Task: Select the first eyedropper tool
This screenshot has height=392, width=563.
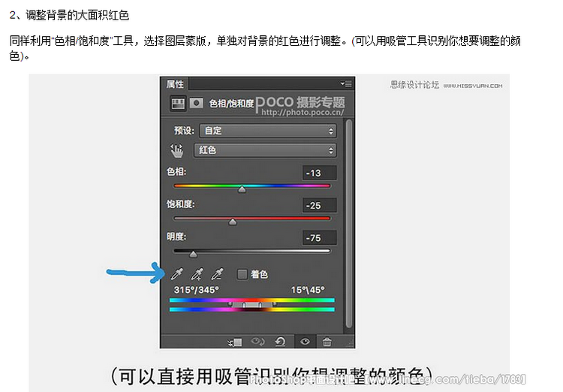Action: tap(176, 274)
